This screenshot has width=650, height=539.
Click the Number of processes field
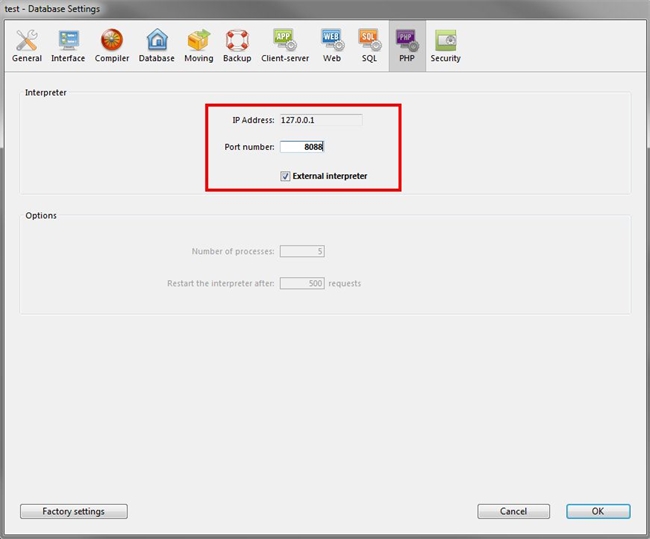[302, 251]
